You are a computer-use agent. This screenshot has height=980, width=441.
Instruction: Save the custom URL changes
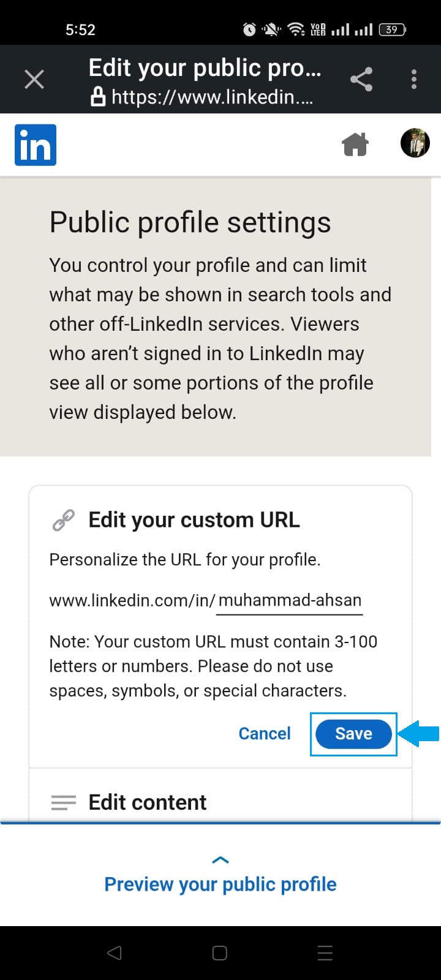tap(353, 733)
